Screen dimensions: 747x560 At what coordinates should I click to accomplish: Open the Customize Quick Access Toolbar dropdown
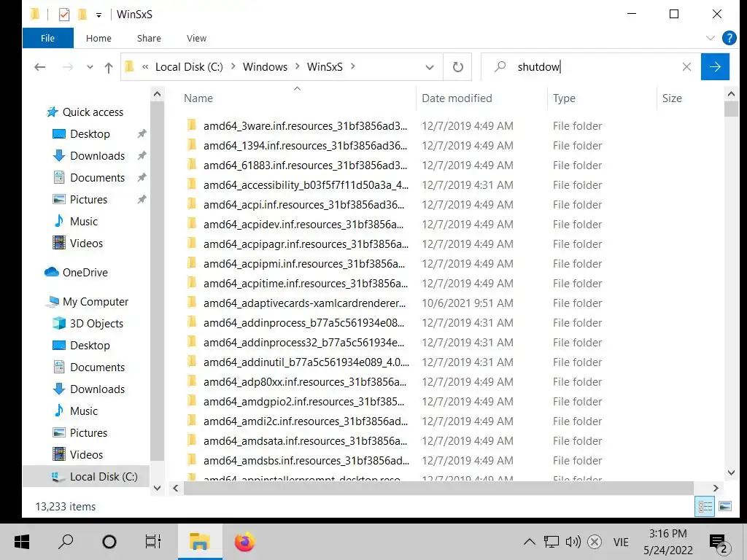click(98, 15)
